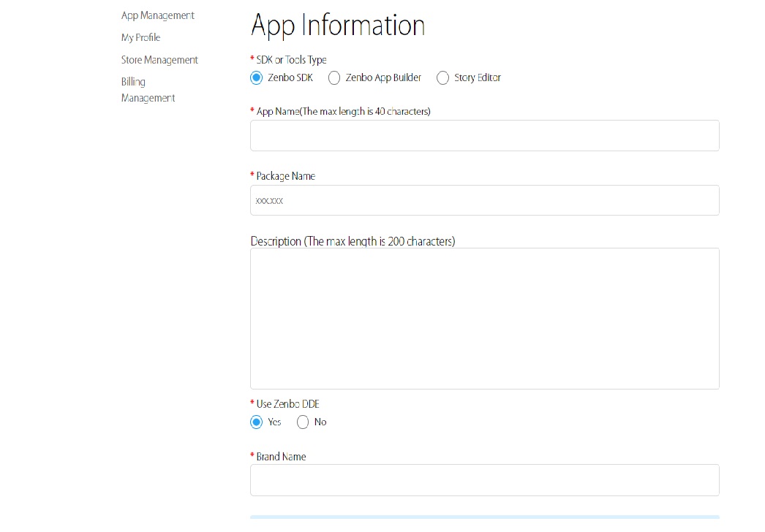Screen dimensions: 765x532
Task: Open App Management in sidebar
Action: click(x=157, y=15)
